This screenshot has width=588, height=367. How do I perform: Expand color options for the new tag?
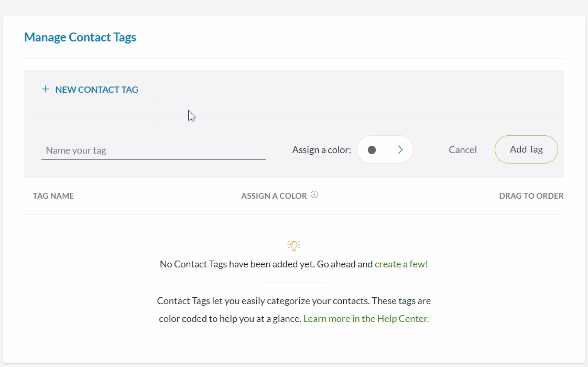tap(385, 149)
